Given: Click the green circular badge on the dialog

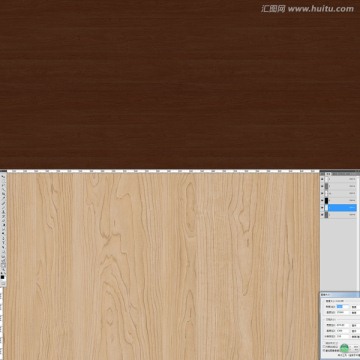Looking at the screenshot, I should coord(344,348).
